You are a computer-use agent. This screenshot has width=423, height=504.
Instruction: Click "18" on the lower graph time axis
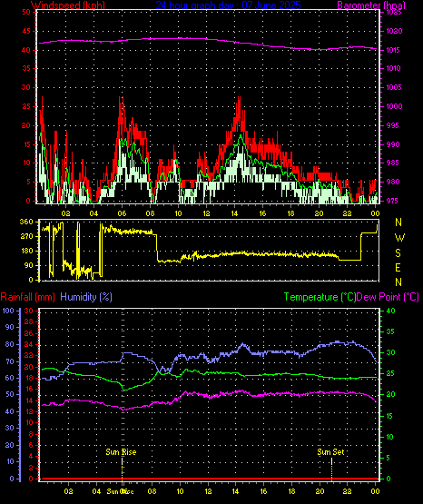click(291, 491)
